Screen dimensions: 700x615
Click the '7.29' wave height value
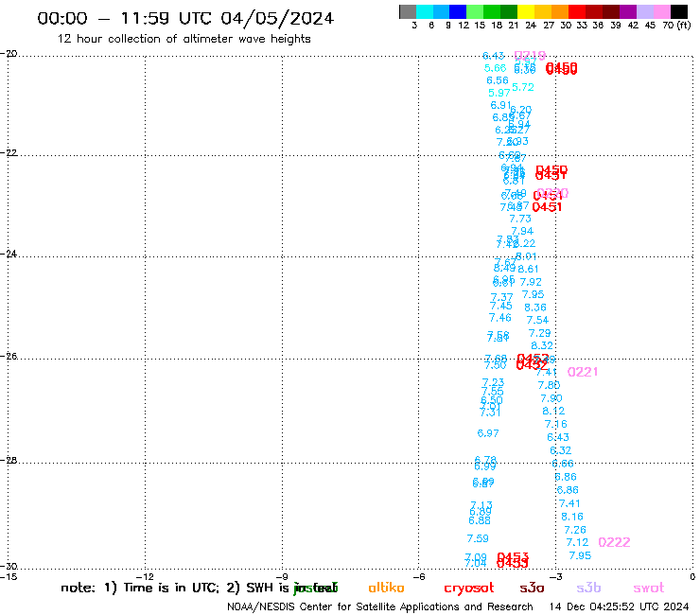pos(540,333)
